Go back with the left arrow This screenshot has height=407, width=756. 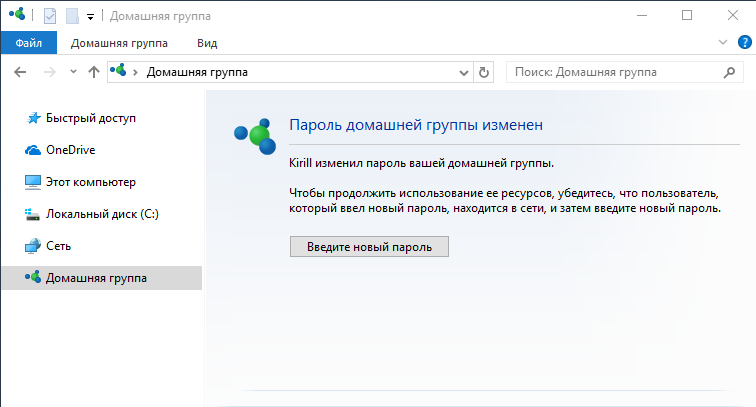20,72
